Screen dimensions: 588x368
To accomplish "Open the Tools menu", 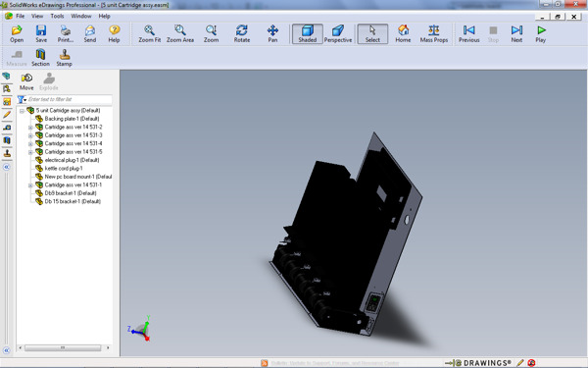I will (57, 16).
